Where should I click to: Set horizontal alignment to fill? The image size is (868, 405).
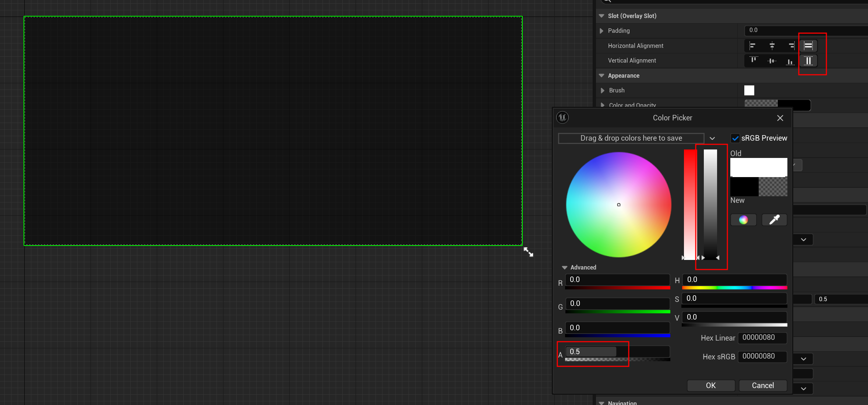(808, 46)
